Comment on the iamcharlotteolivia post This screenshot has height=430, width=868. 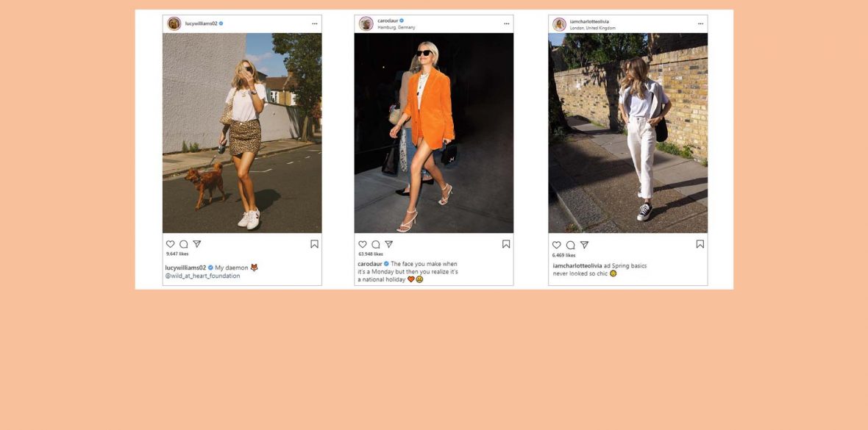point(570,245)
